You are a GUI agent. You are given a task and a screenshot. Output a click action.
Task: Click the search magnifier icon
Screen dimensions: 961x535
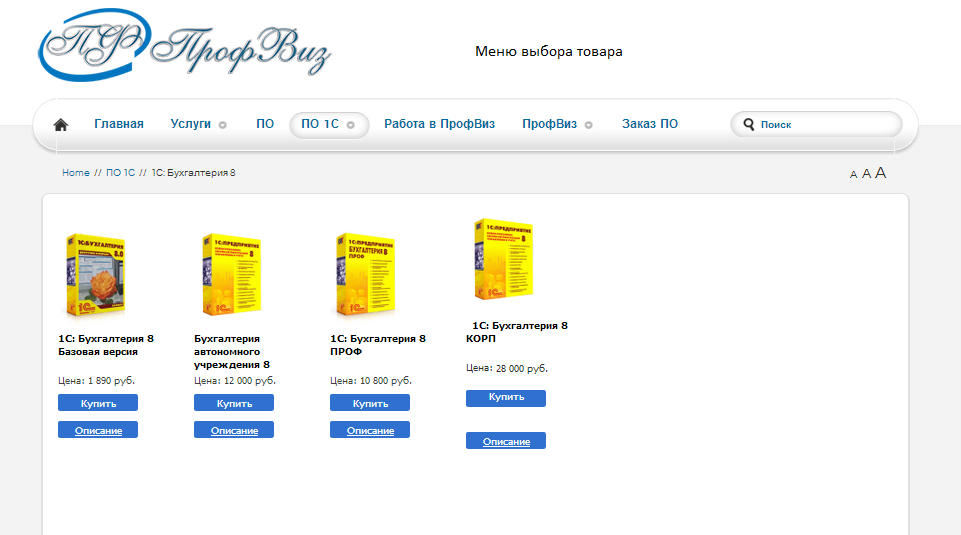tap(748, 124)
